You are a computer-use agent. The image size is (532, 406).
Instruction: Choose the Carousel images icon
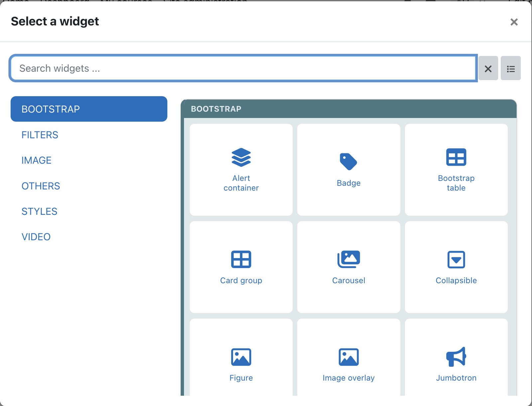point(348,259)
